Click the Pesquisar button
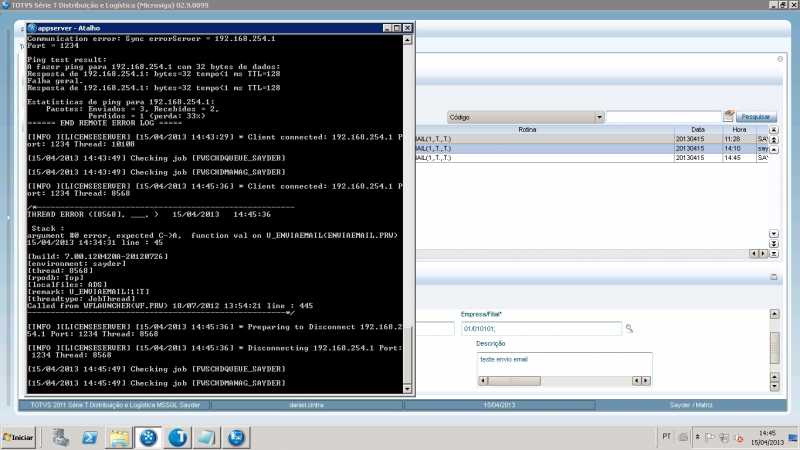The width and height of the screenshot is (800, 450). (756, 117)
